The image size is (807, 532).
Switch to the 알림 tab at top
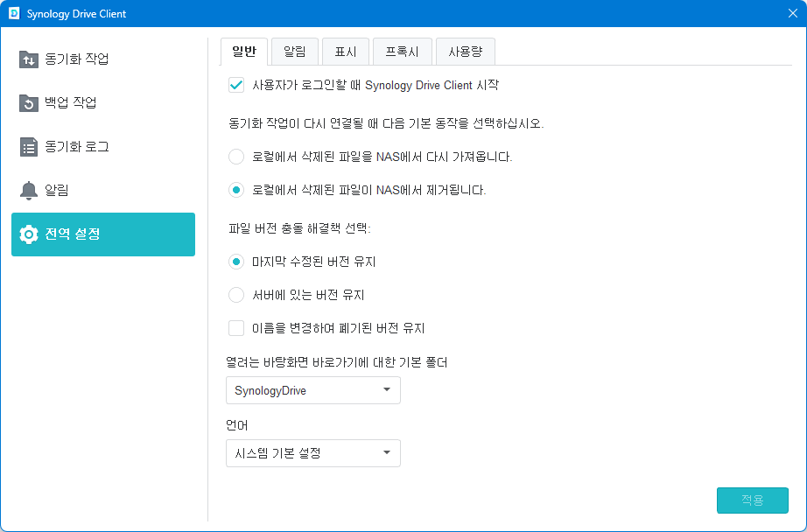pos(295,52)
